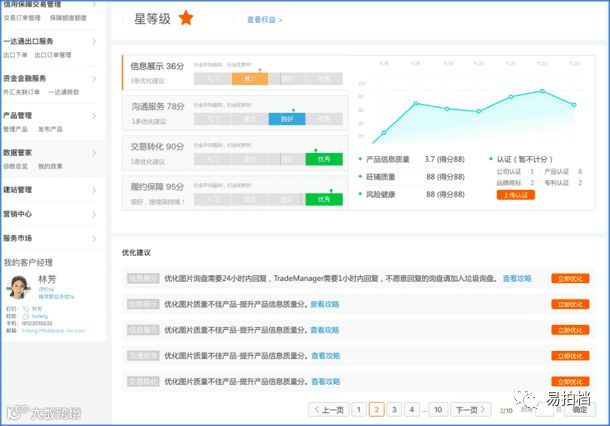Click the 林芳 customer manager avatar

(x=18, y=287)
